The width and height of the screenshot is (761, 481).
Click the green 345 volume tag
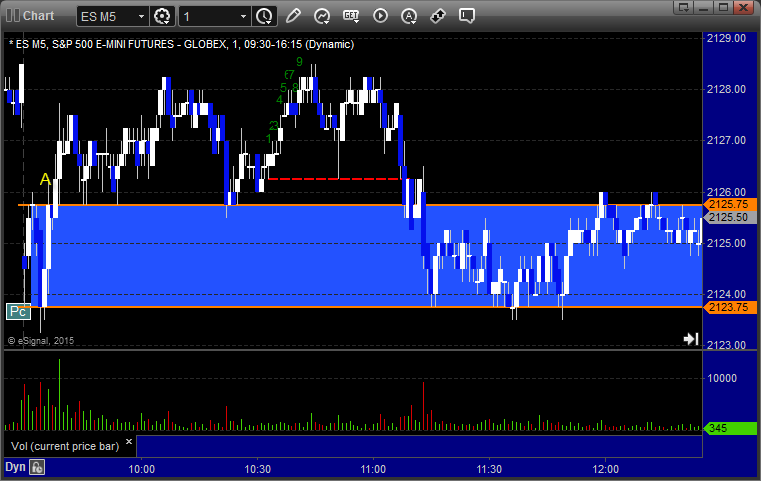(729, 428)
